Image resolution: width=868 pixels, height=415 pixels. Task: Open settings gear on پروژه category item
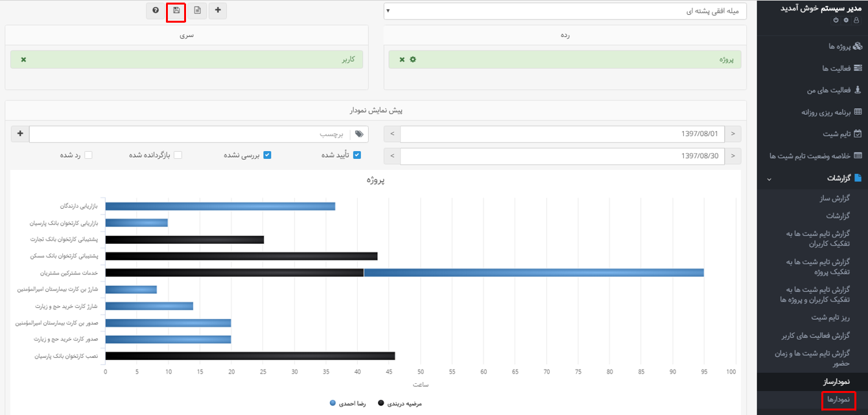[412, 60]
